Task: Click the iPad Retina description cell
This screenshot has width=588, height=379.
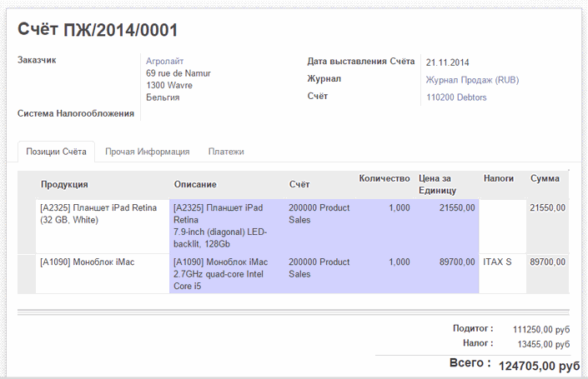Action: pos(227,227)
